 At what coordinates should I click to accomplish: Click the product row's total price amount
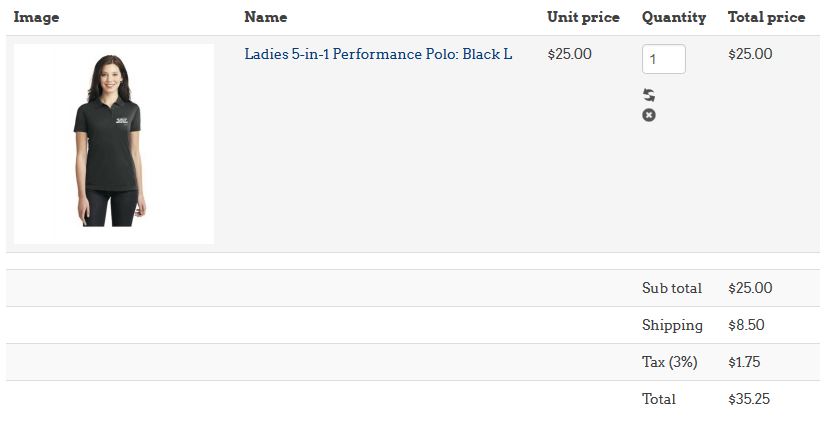pyautogui.click(x=750, y=54)
